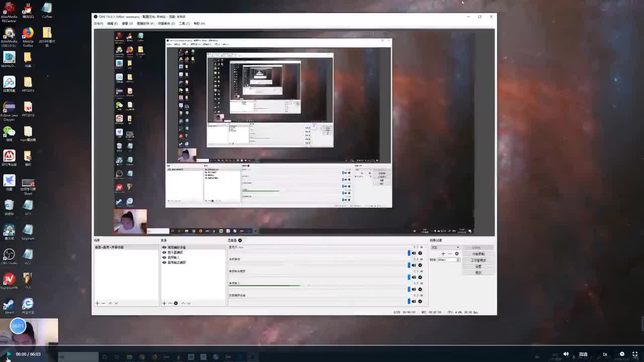Click the 开始录制 button
Screen dimensions: 644x362
click(478, 254)
